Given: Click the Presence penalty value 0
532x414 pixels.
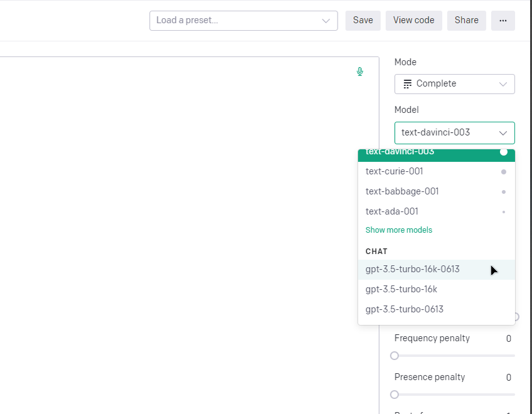Looking at the screenshot, I should (509, 378).
